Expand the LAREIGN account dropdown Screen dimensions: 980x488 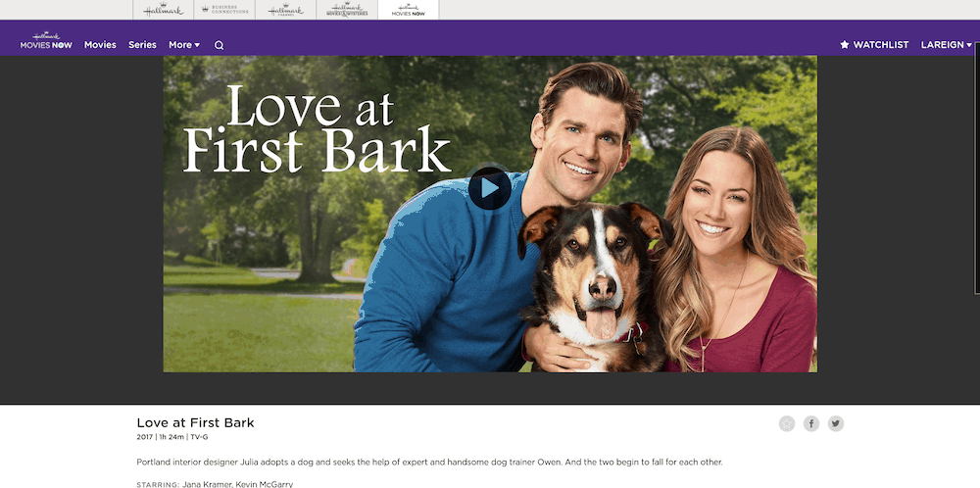tap(947, 45)
